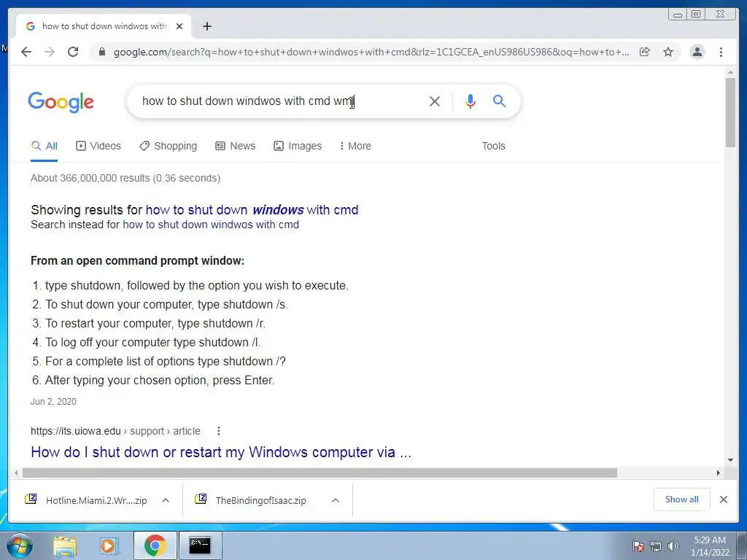Open the taskbar clock and date

(710, 546)
